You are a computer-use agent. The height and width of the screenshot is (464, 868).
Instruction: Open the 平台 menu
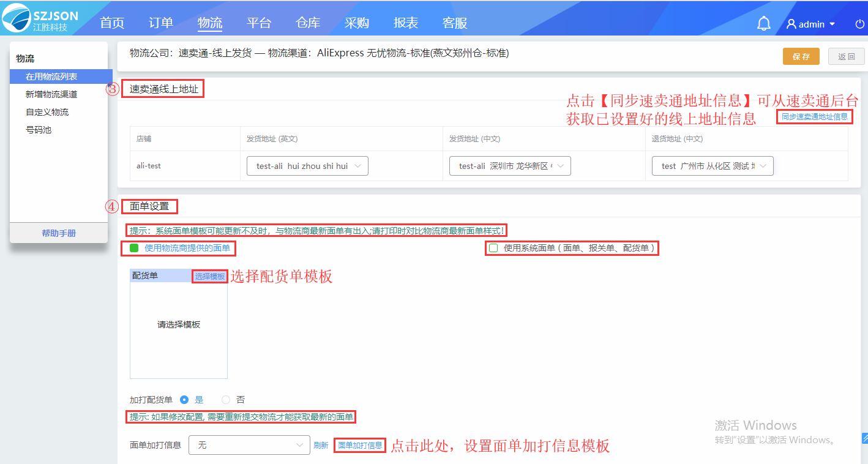pyautogui.click(x=259, y=23)
